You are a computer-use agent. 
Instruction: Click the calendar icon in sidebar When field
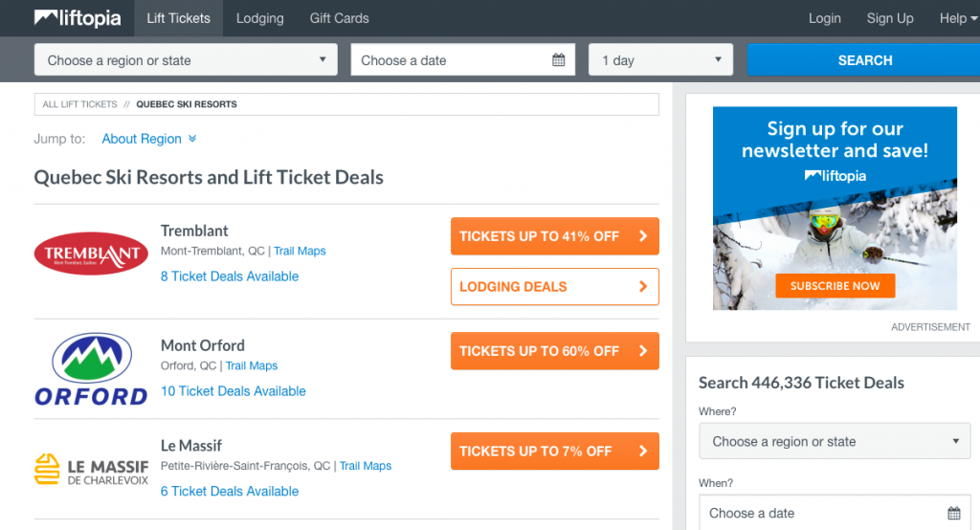pos(953,513)
